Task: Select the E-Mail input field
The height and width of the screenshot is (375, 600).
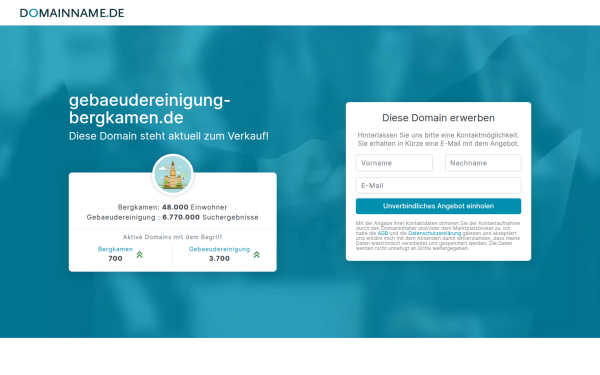Action: (x=439, y=186)
